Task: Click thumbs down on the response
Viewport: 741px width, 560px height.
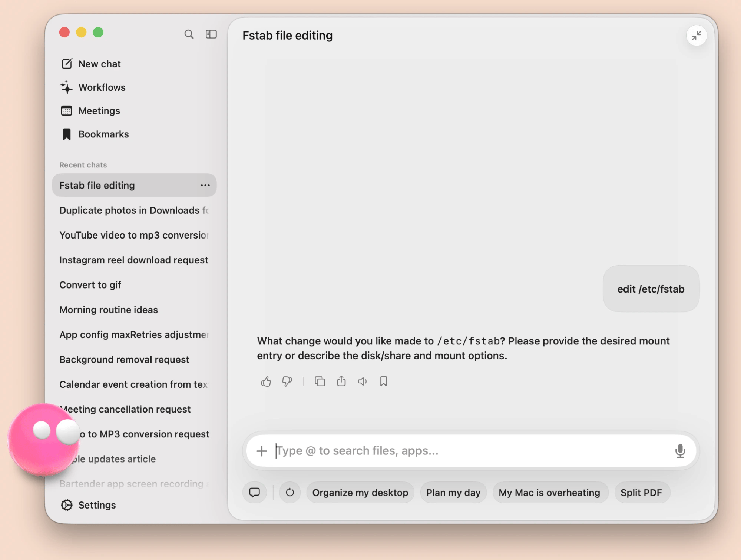Action: point(287,381)
